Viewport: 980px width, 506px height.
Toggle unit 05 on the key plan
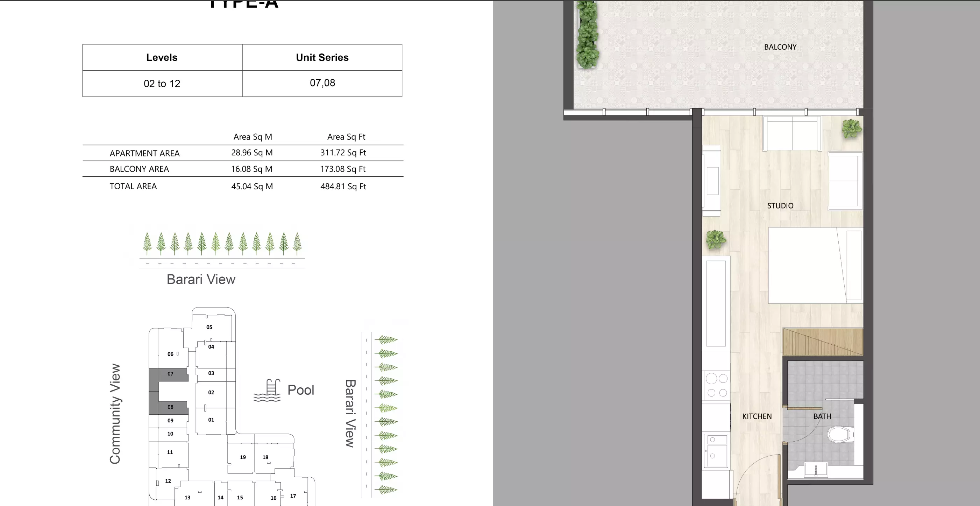pyautogui.click(x=208, y=327)
